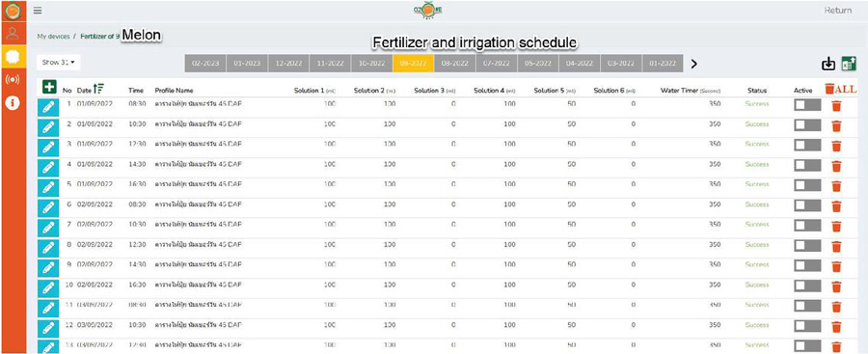
Task: Delete row 2 using trash icon
Action: click(836, 125)
